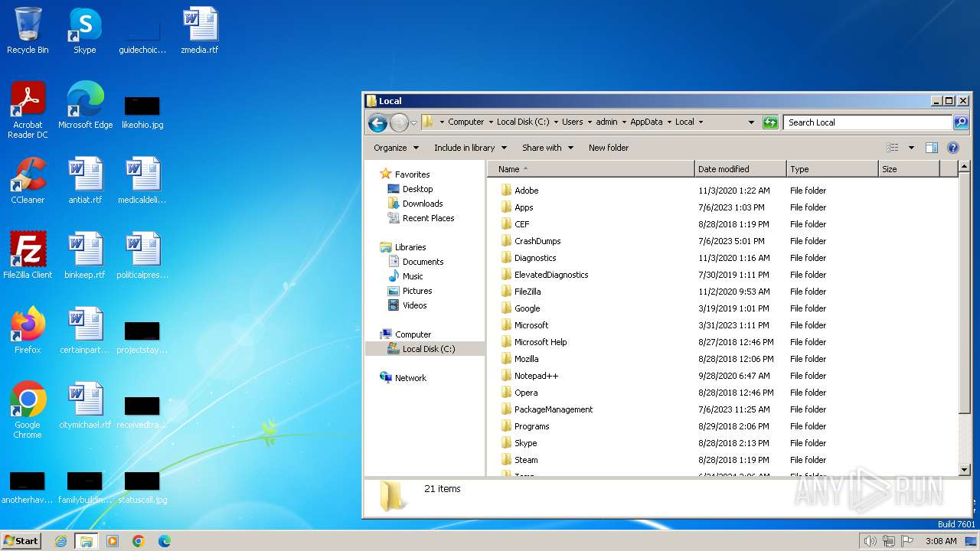Viewport: 980px width, 551px height.
Task: Select Network in navigation pane
Action: 410,378
